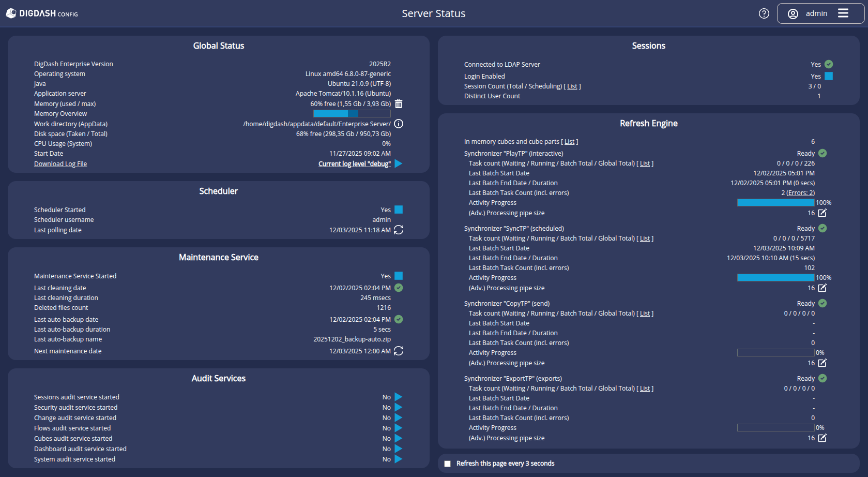Image resolution: width=868 pixels, height=477 pixels.
Task: Edit the PlayTP processing pipe size
Action: click(x=822, y=213)
